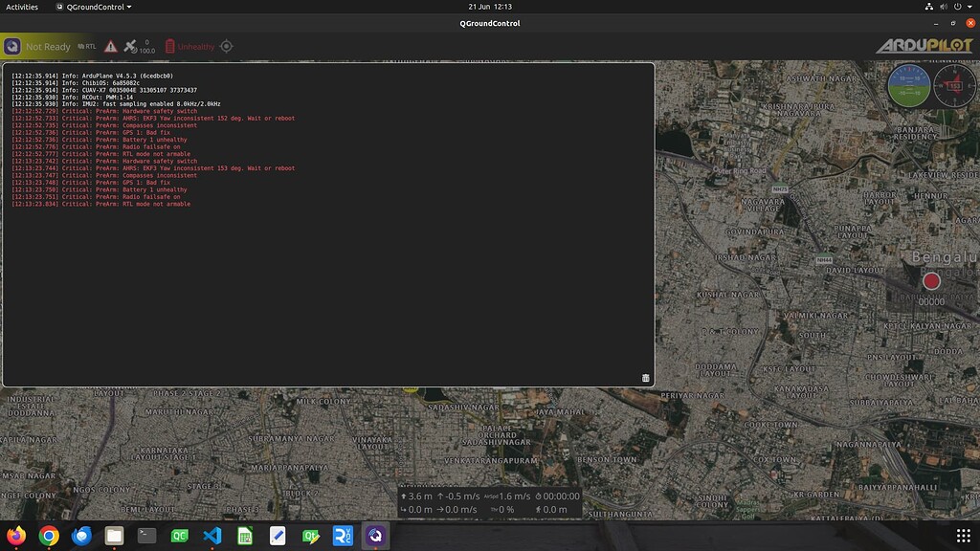Clear the message console with trash icon
Viewport: 980px width, 551px height.
coord(644,378)
